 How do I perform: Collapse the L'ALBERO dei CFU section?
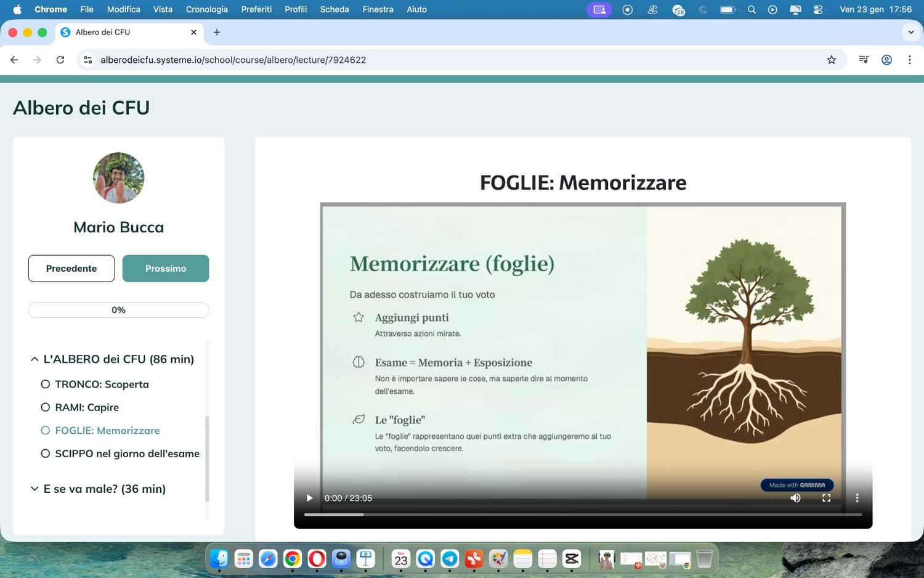34,359
